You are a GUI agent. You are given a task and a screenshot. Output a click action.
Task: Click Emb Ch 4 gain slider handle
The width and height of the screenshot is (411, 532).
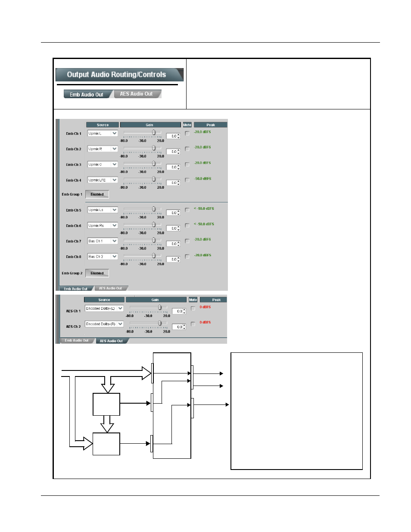click(x=154, y=179)
